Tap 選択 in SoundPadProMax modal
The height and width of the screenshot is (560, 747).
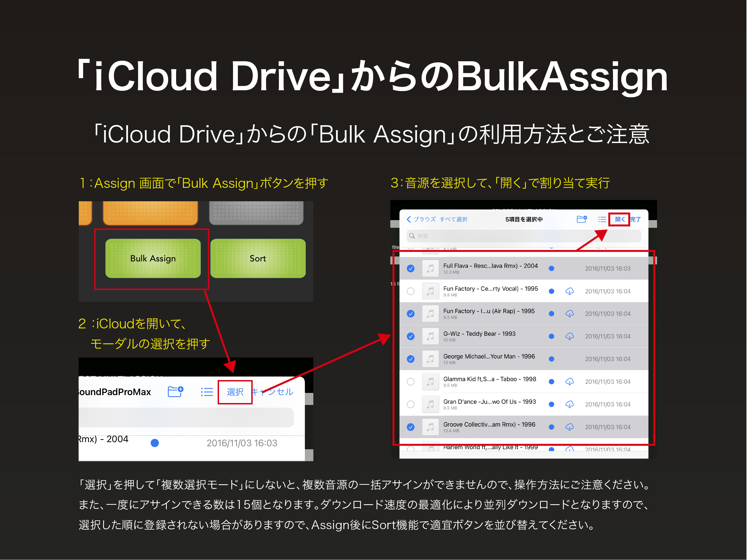pyautogui.click(x=235, y=392)
